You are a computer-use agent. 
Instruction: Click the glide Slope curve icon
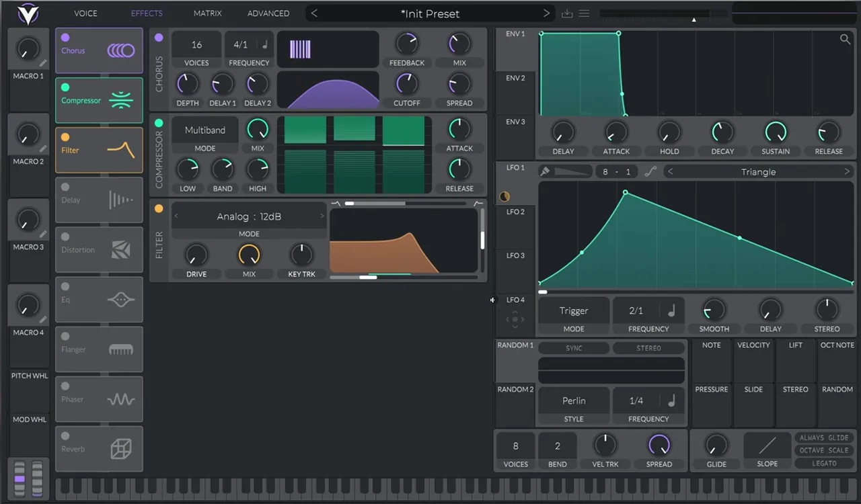coord(768,446)
